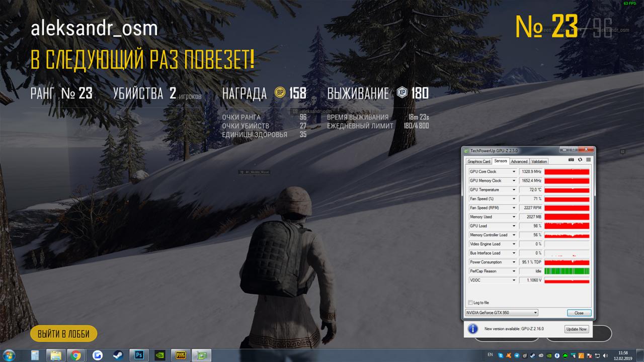644x362 pixels.
Task: Click the GPU Load value 98 %
Action: 531,226
